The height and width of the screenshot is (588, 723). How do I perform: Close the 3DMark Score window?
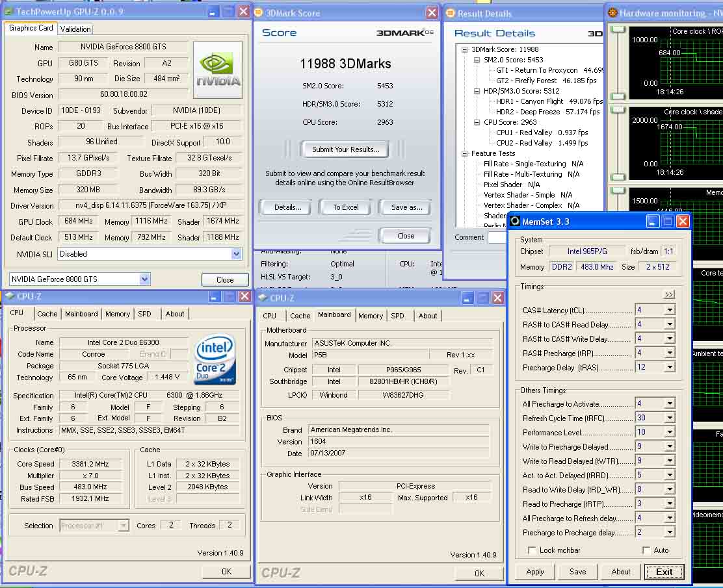point(432,13)
